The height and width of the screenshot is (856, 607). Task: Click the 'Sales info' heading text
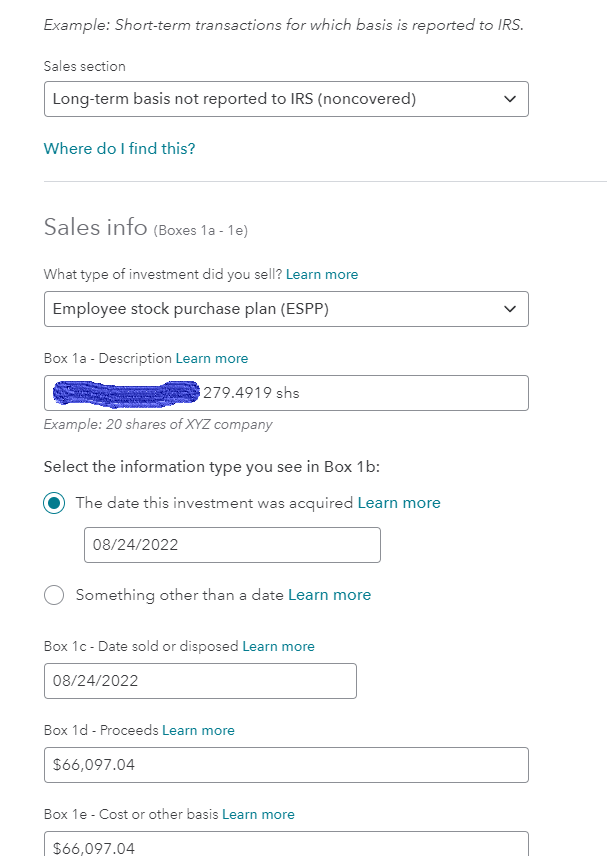[x=96, y=227]
